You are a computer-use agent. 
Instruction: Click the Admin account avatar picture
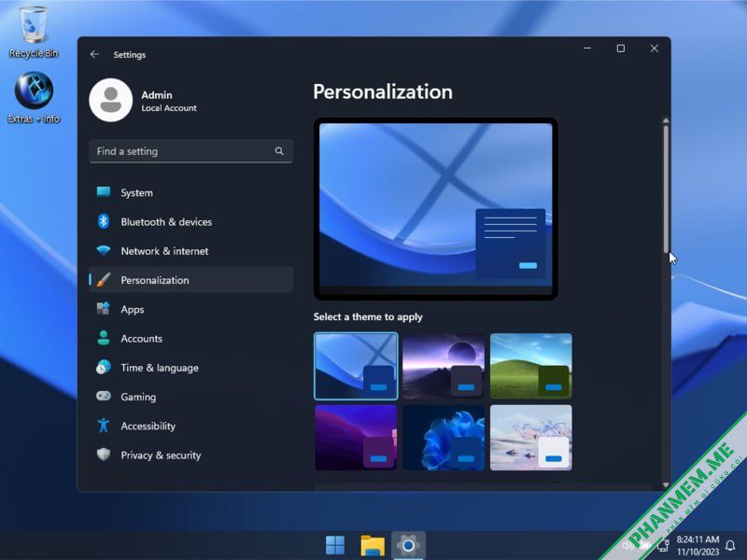click(x=110, y=100)
